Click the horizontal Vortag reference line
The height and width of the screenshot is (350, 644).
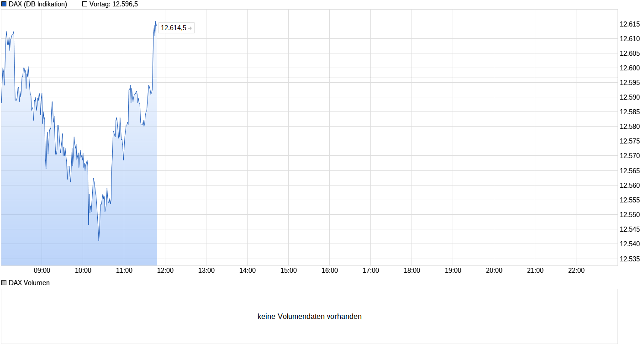click(320, 78)
